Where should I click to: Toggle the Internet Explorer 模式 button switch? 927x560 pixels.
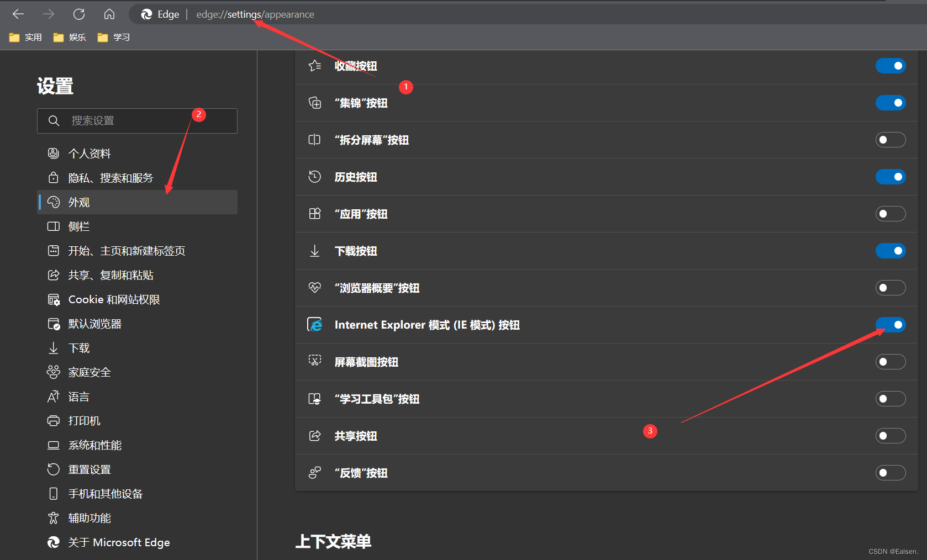891,325
